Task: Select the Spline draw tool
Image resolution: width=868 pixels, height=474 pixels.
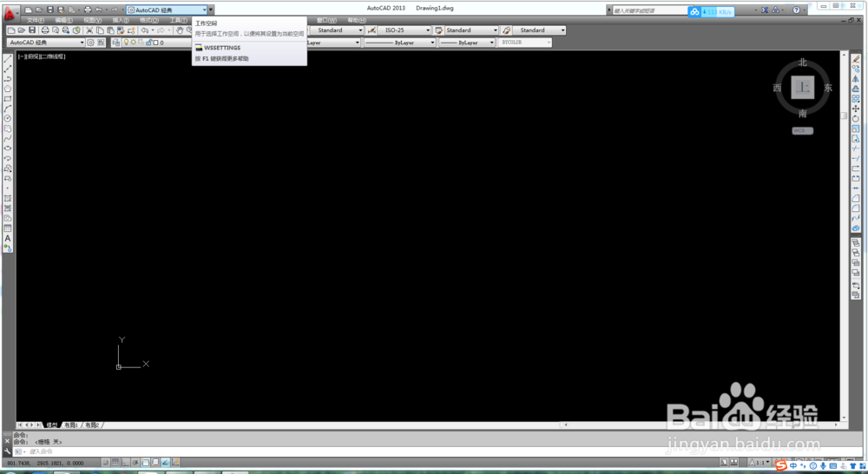Action: [x=8, y=138]
